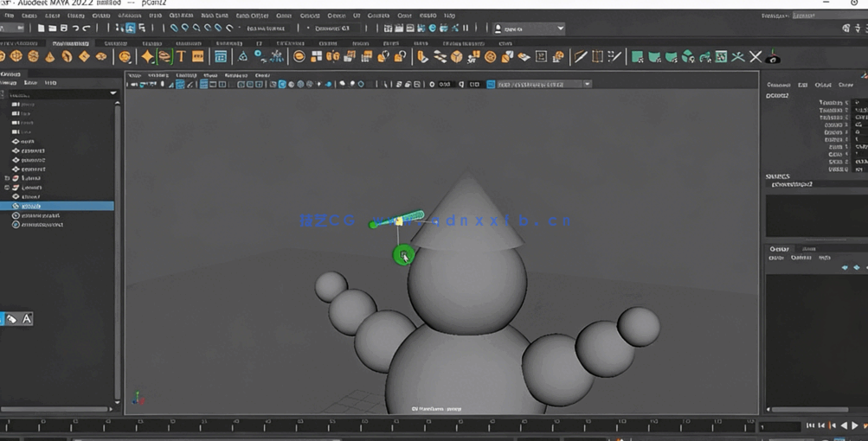Open Channel Box Channels menu

click(778, 85)
